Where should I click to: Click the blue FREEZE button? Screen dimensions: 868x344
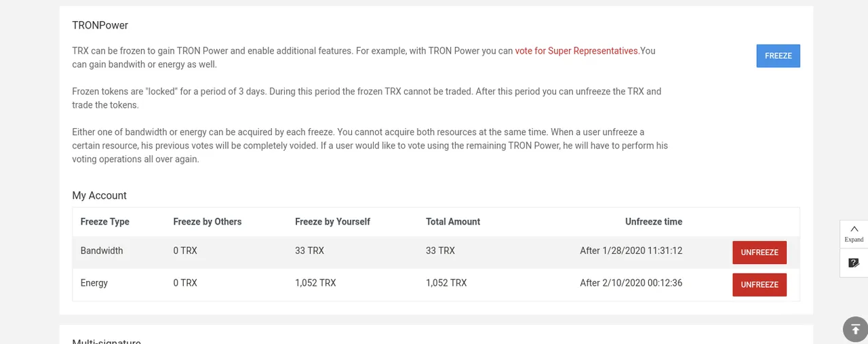[x=778, y=56]
